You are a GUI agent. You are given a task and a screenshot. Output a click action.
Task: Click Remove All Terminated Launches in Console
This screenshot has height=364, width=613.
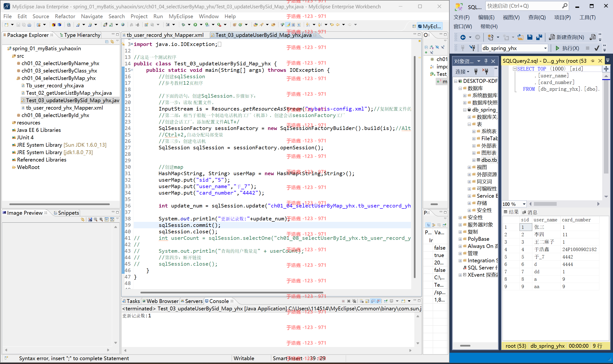(x=354, y=301)
